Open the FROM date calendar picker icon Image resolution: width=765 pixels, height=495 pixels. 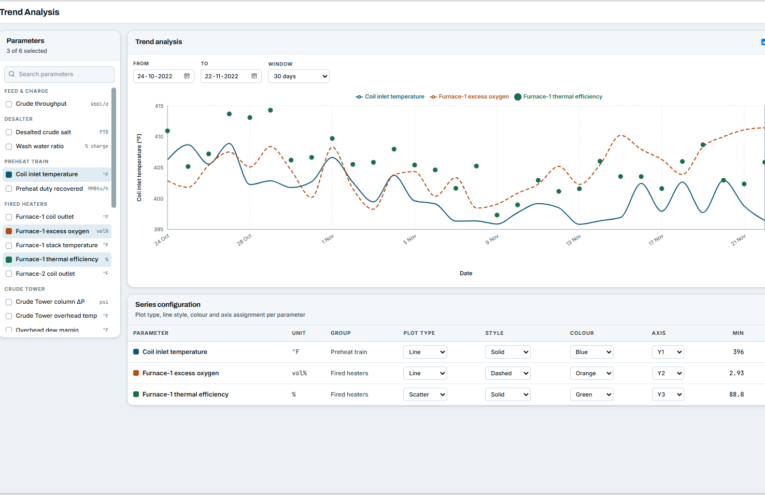[187, 76]
